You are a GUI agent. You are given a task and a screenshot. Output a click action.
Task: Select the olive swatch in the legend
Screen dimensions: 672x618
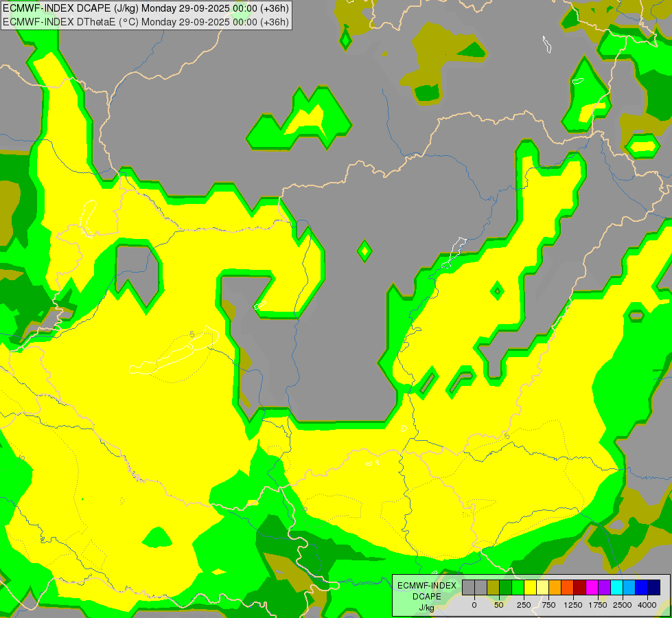[x=494, y=587]
